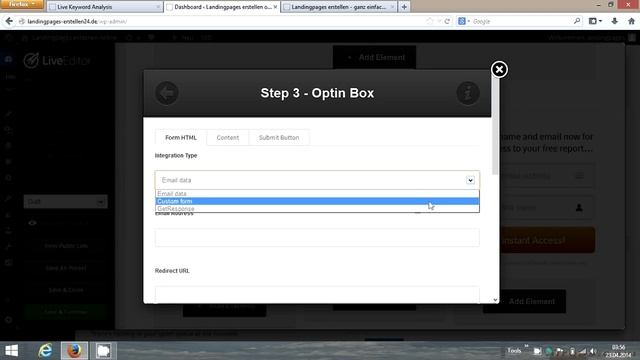
Task: Go back using the dialog's left arrow
Action: pyautogui.click(x=167, y=93)
